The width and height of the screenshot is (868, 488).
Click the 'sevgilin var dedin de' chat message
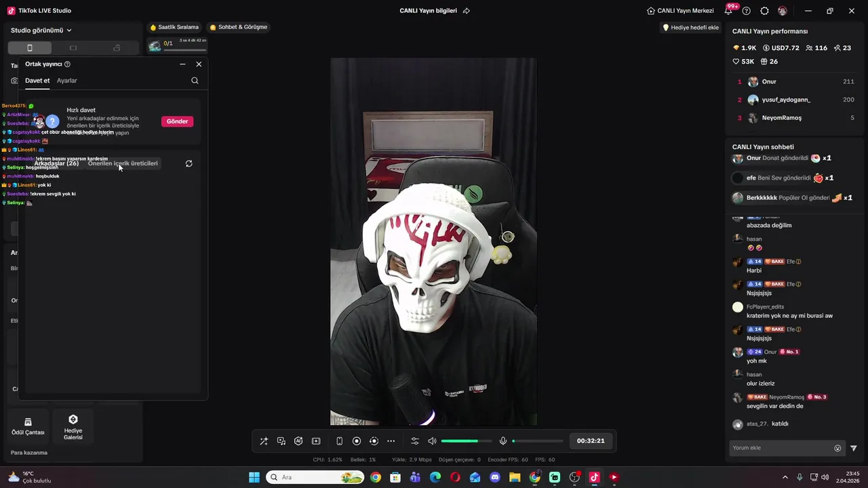[775, 406]
